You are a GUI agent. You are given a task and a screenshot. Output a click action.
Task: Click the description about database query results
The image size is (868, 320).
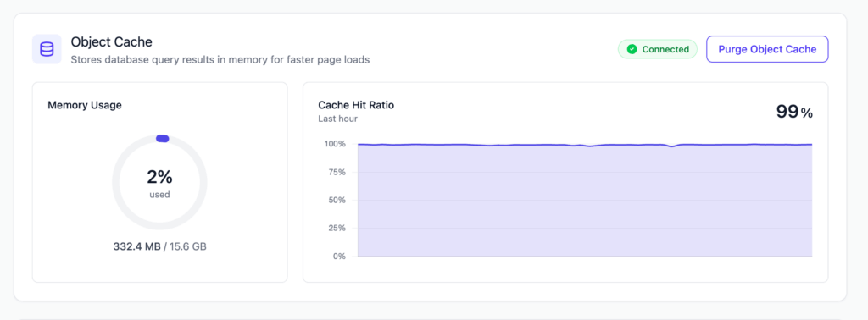click(x=220, y=59)
